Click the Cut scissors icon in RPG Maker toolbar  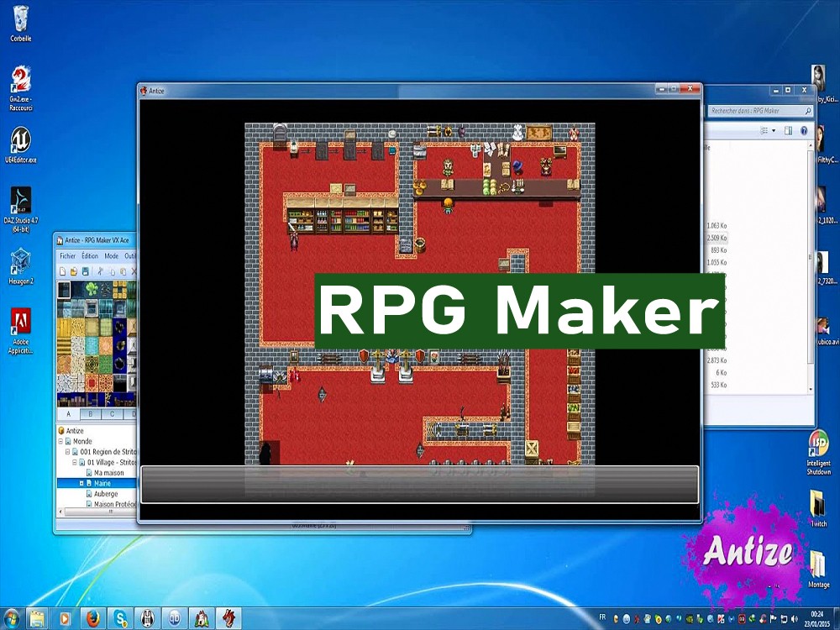click(100, 271)
